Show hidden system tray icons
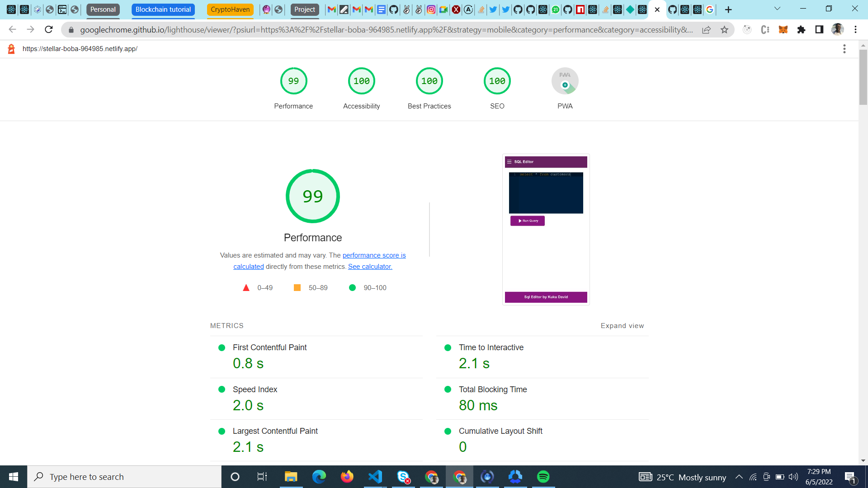Viewport: 868px width, 488px height. 739,477
